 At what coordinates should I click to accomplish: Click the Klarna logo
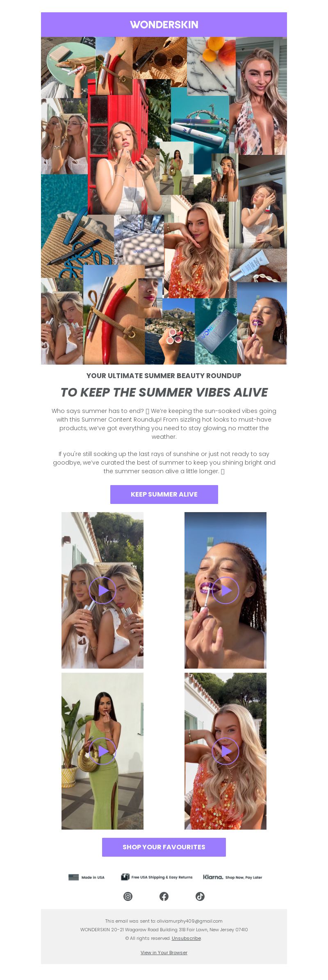coord(213,877)
